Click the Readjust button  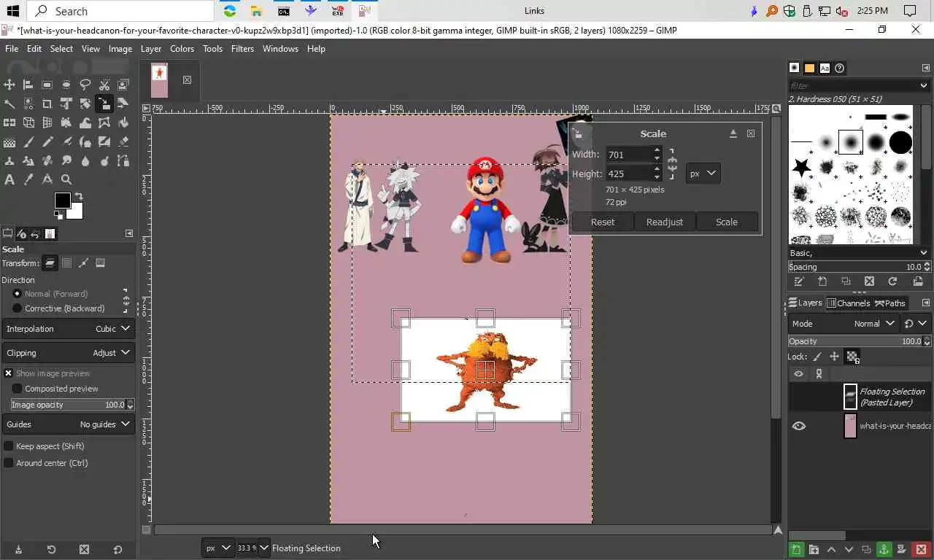[665, 222]
